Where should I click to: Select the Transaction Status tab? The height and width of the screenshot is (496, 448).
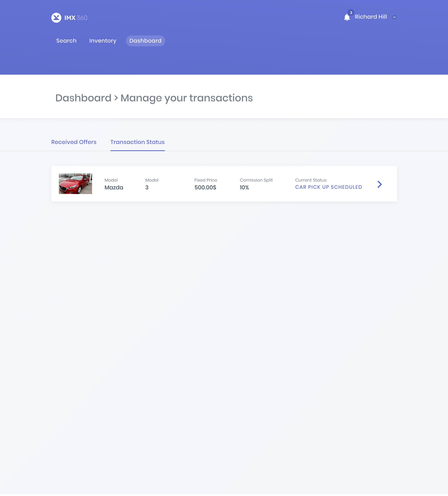click(x=137, y=142)
